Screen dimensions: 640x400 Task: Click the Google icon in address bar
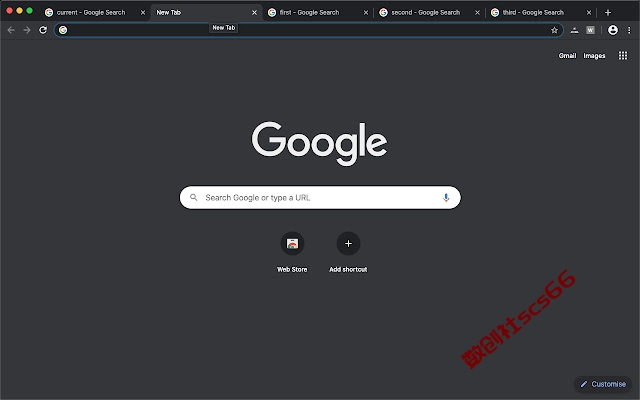(x=63, y=30)
